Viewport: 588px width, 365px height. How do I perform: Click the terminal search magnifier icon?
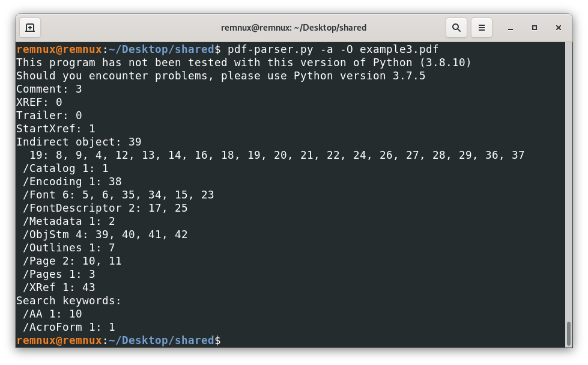coord(456,28)
